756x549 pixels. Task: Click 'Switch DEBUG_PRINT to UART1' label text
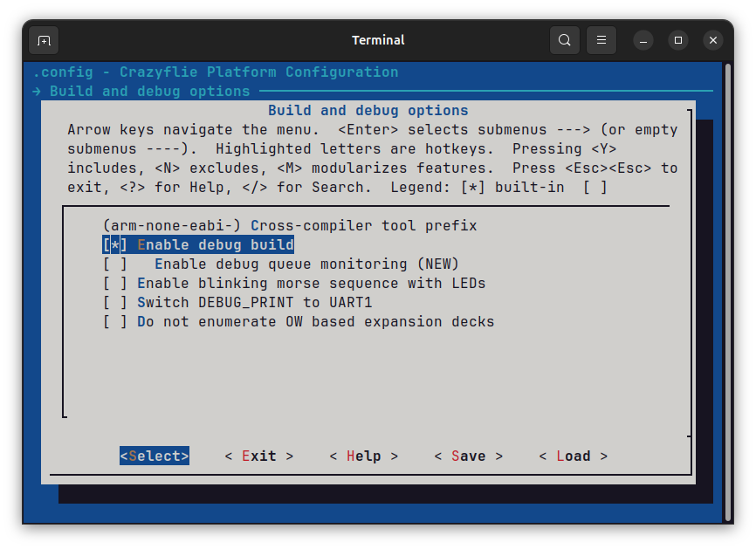255,303
